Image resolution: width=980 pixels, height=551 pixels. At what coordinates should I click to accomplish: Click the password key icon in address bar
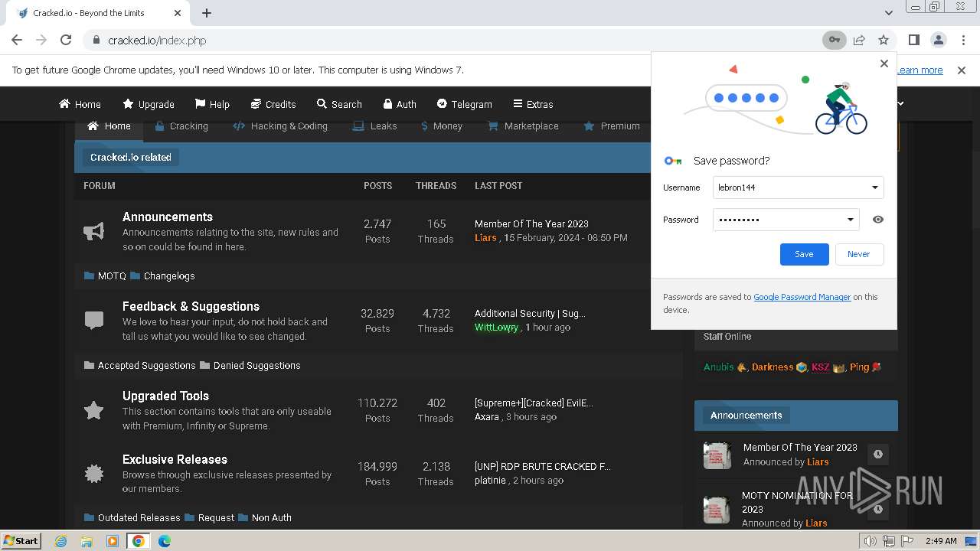pos(834,40)
